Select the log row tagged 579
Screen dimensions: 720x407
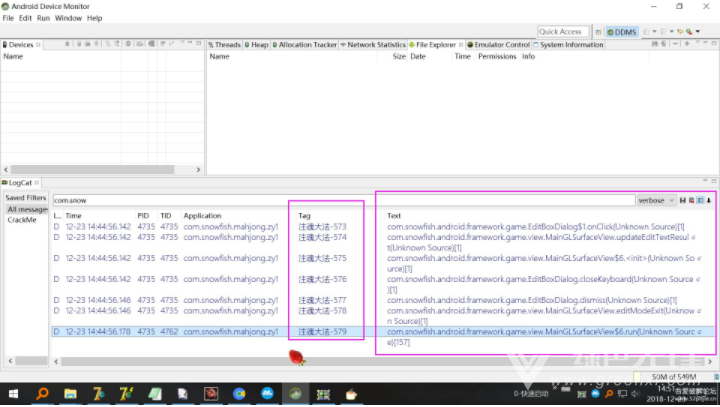383,332
